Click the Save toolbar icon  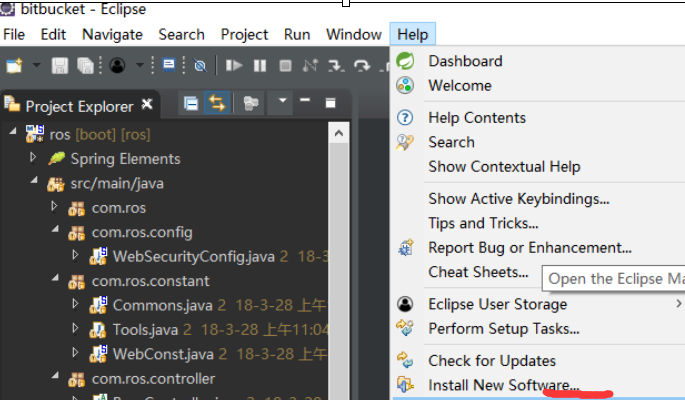pos(60,66)
